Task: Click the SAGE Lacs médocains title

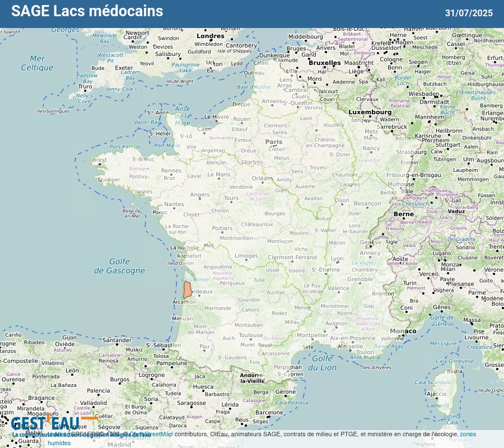Action: [87, 11]
